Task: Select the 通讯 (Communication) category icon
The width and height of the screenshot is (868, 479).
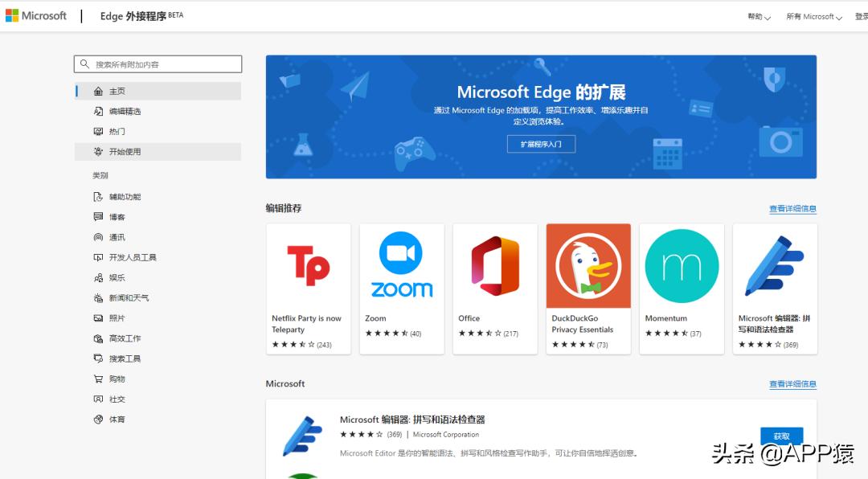Action: point(98,237)
